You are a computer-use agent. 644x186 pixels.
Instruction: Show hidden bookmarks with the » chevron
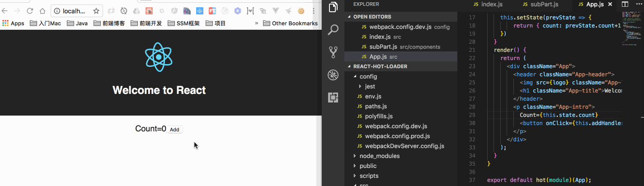click(x=257, y=23)
